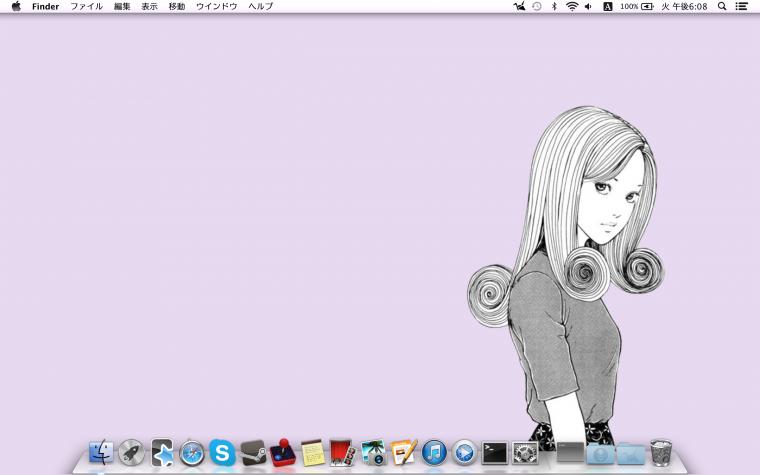This screenshot has height=475, width=760.
Task: Open the 表示 menu
Action: click(x=149, y=6)
